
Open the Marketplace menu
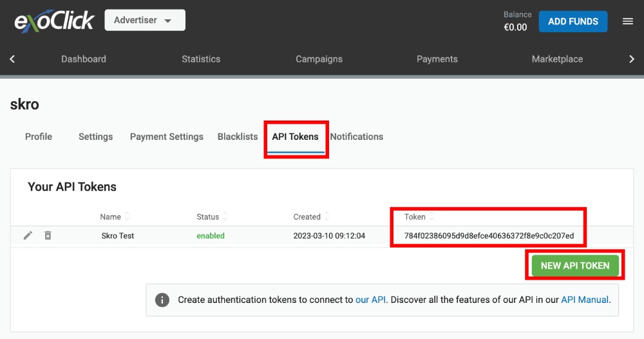point(557,59)
